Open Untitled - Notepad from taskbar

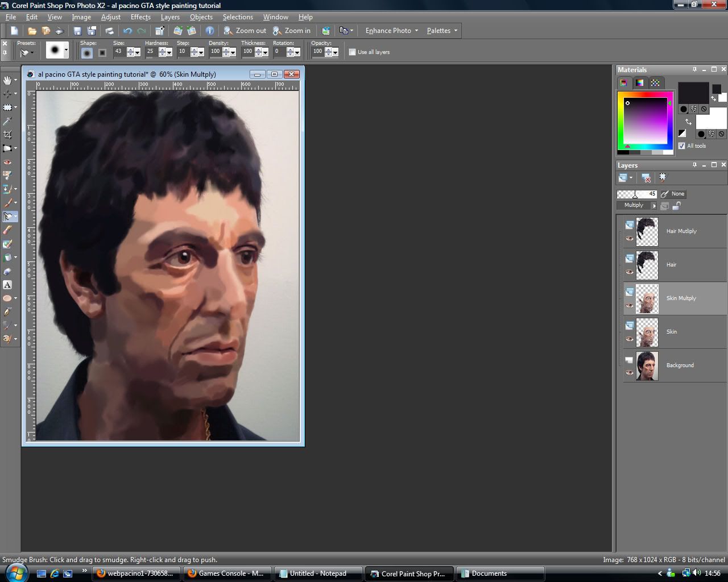pyautogui.click(x=318, y=573)
